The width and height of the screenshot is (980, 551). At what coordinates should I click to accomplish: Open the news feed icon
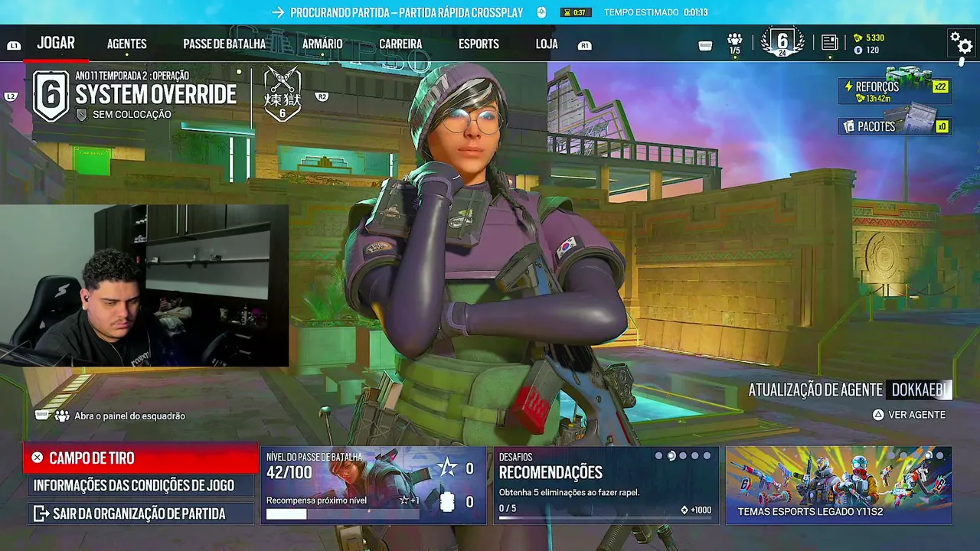point(829,43)
